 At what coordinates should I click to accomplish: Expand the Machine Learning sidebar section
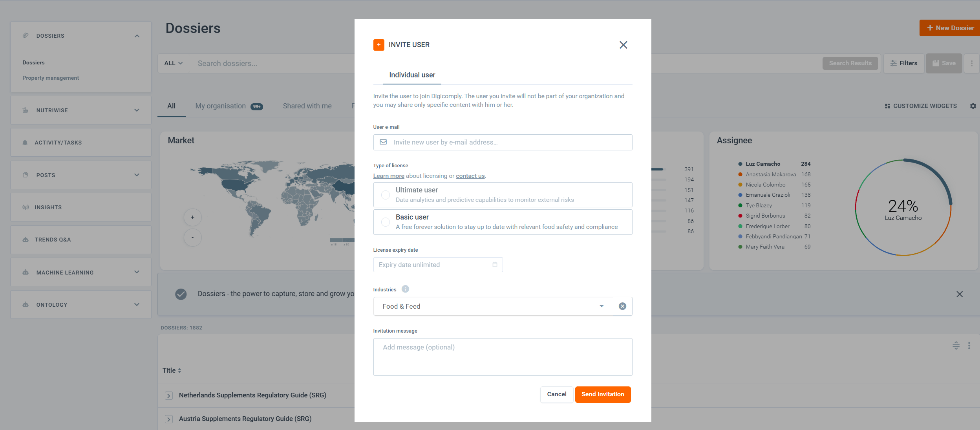click(x=137, y=272)
